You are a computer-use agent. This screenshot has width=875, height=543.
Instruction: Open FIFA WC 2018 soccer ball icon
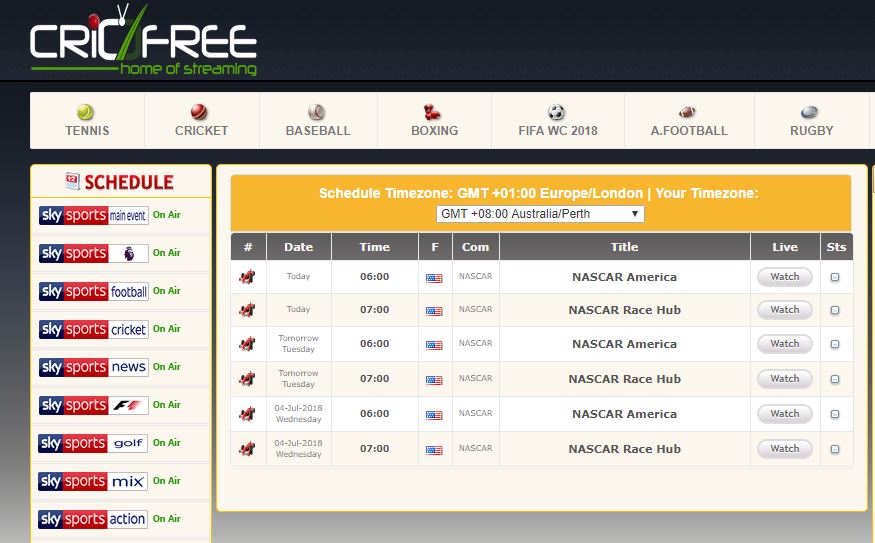[557, 112]
